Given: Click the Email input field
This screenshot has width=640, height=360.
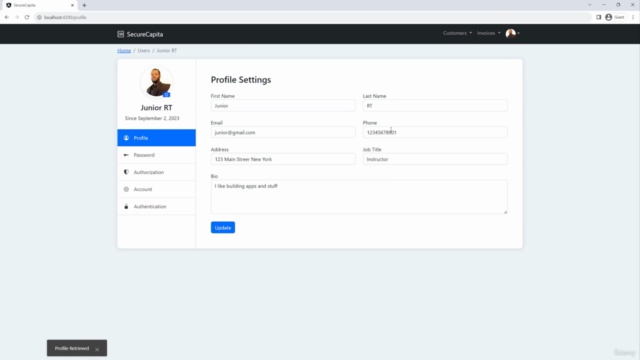Looking at the screenshot, I should pyautogui.click(x=283, y=132).
